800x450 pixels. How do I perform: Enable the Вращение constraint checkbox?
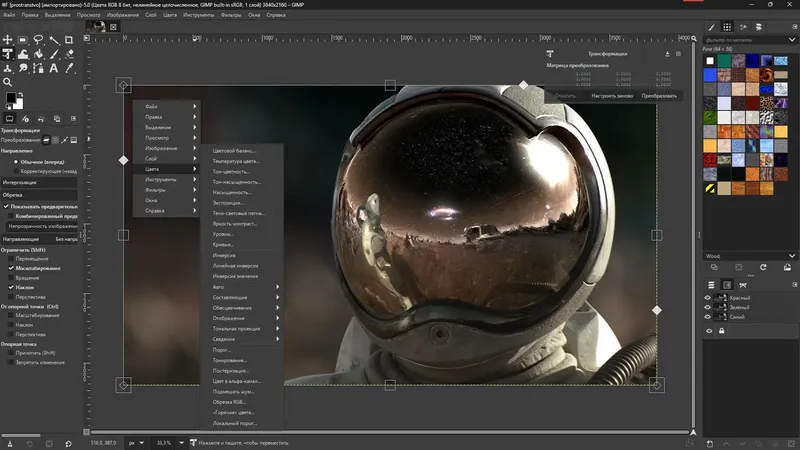tap(12, 277)
